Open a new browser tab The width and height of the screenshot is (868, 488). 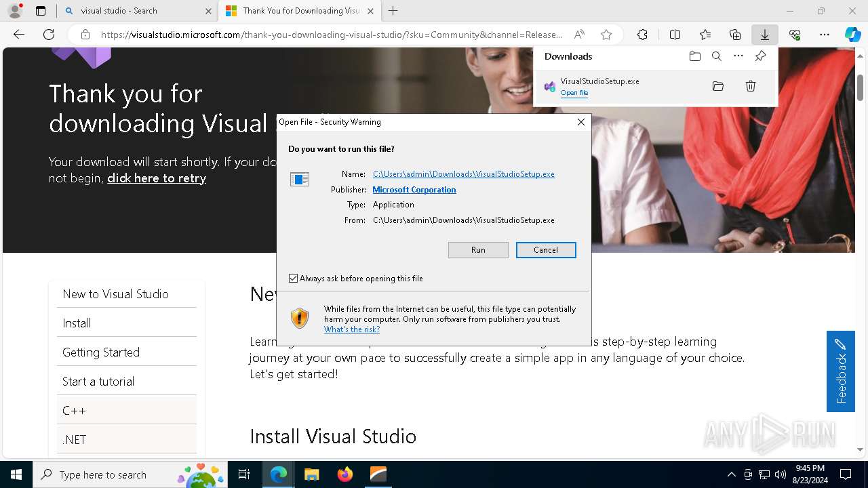pos(393,11)
